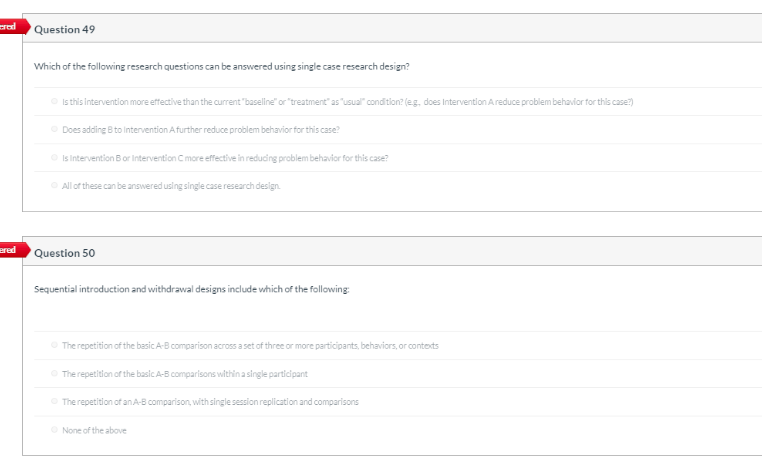
Task: Select radio for 'single session replication' option
Action: (54, 401)
